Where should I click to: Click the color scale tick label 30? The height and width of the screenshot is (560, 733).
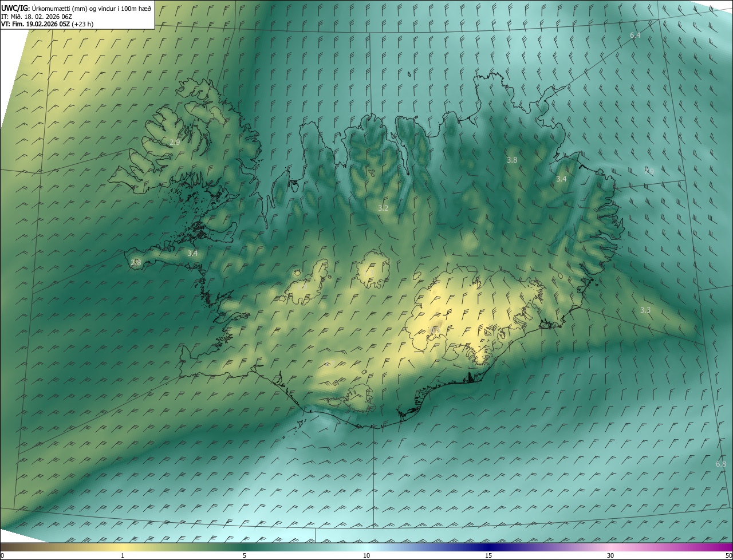coord(610,556)
